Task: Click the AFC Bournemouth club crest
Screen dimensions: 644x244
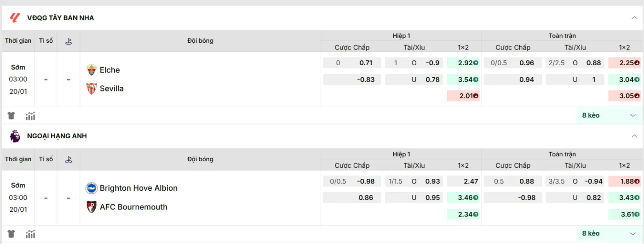Action: [x=92, y=207]
